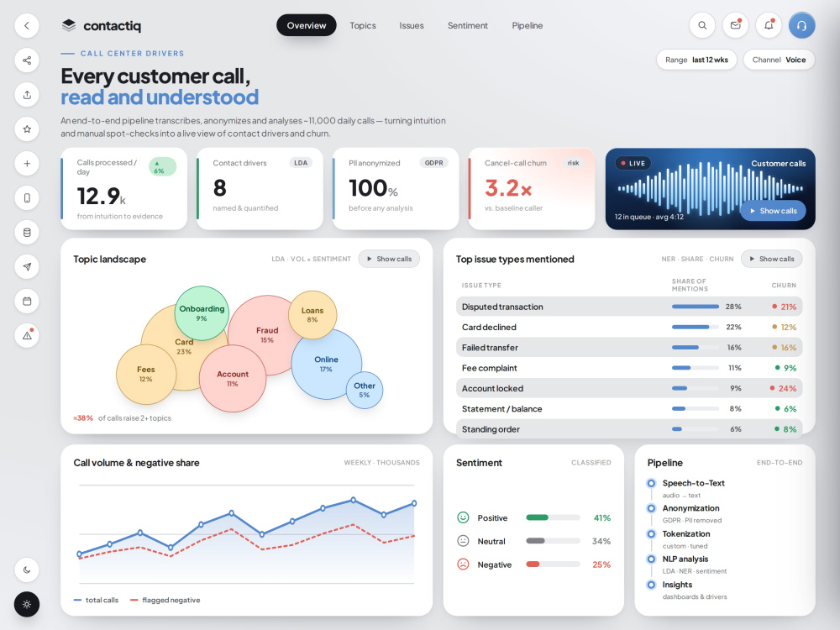Select the Anonymization pipeline step
Image resolution: width=840 pixels, height=630 pixels.
coord(684,513)
